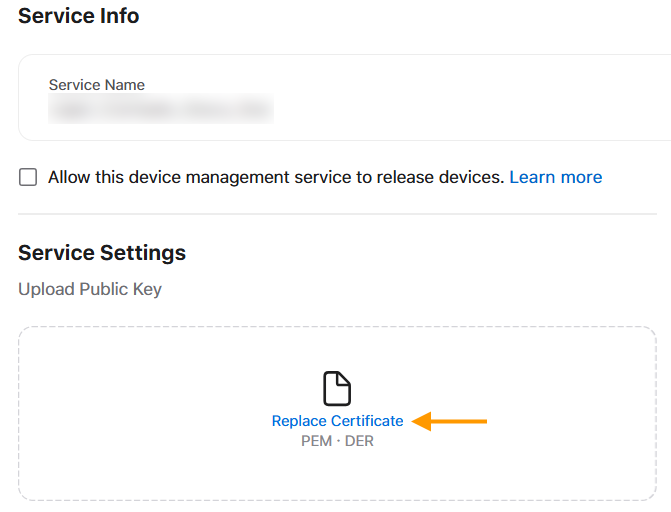Enable the release devices checkbox

[28, 177]
